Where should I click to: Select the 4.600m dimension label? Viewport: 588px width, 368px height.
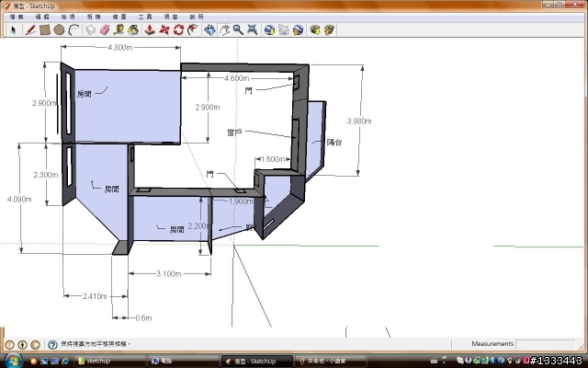[x=237, y=78]
